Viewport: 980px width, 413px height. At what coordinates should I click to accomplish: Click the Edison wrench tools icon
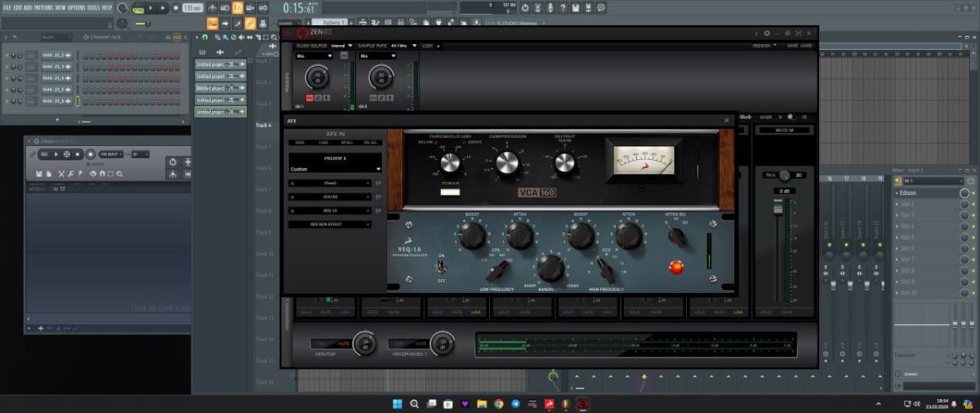(71, 174)
